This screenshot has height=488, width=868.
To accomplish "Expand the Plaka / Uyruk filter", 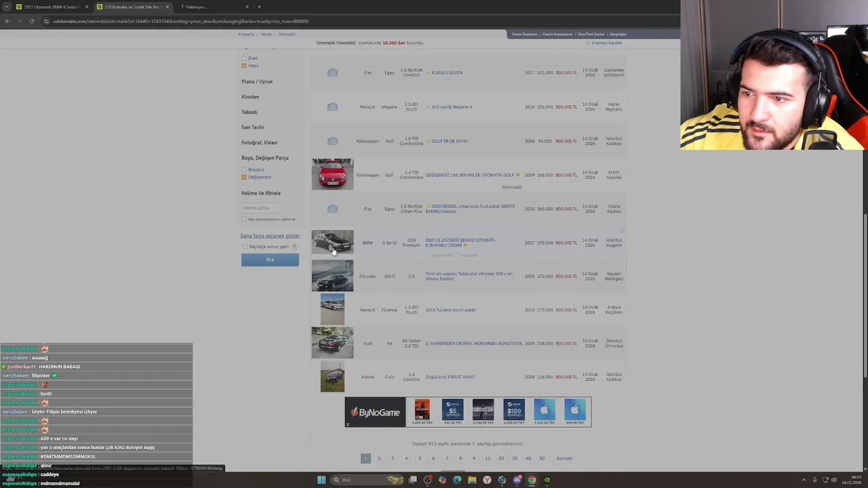I will [257, 81].
